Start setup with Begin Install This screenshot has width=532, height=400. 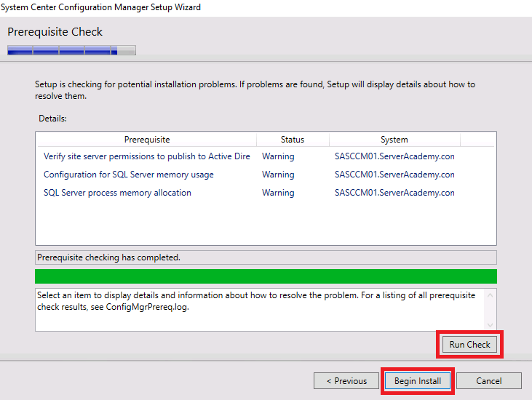[418, 381]
